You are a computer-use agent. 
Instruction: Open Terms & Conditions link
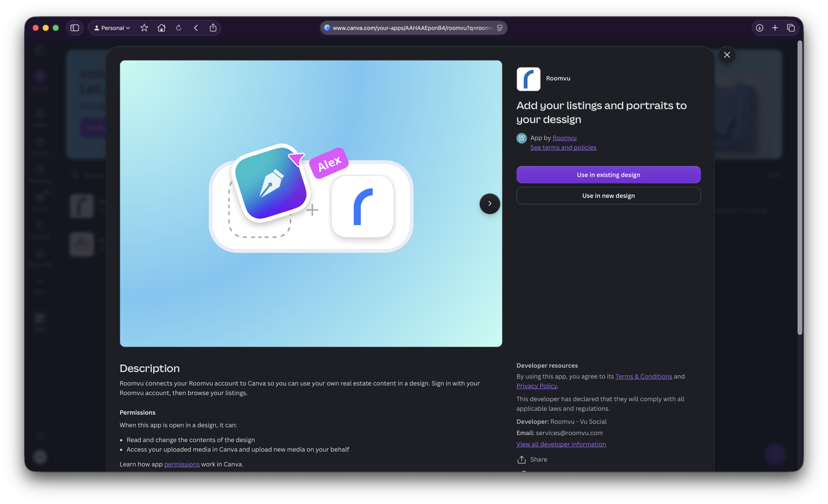click(644, 376)
